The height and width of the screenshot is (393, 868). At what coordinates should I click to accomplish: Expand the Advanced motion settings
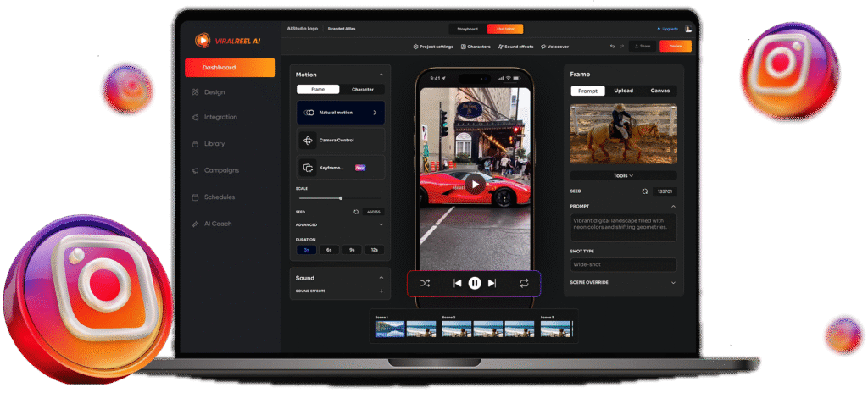pyautogui.click(x=381, y=225)
